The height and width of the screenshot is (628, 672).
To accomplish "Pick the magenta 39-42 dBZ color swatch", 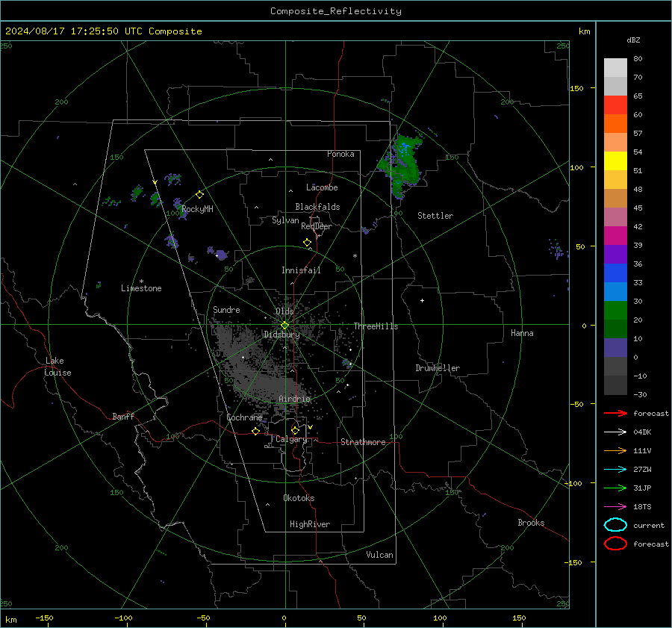I will pos(615,236).
